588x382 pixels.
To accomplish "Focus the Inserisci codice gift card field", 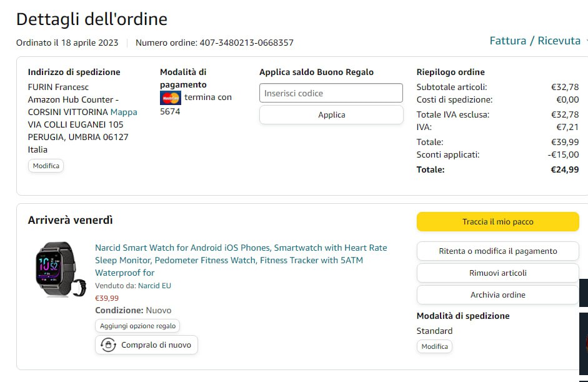I will (x=331, y=93).
